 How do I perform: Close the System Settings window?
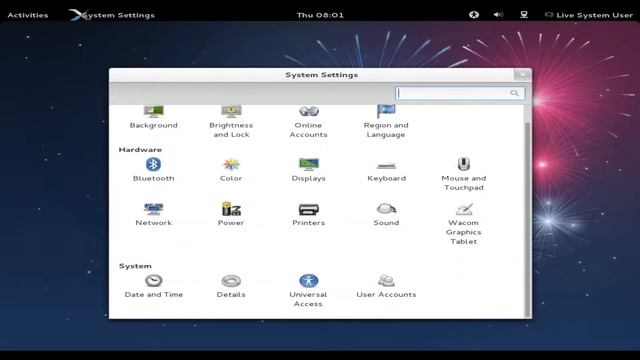522,75
